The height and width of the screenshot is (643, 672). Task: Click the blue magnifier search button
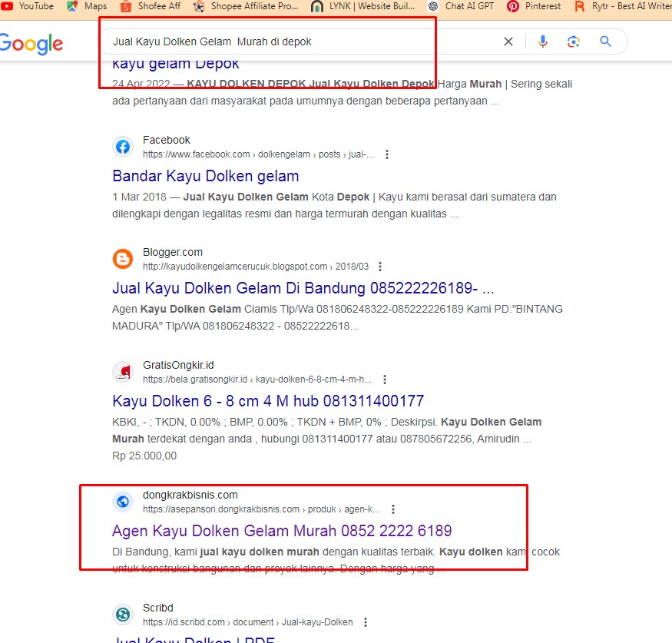click(x=606, y=41)
